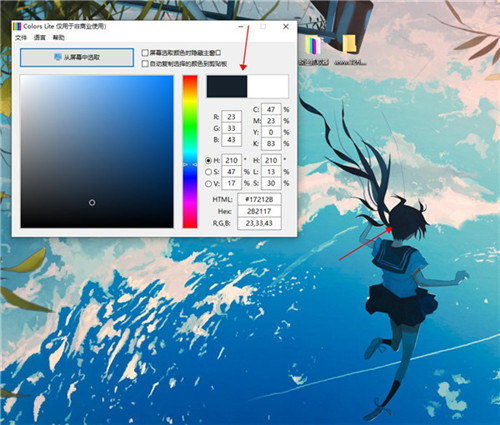The width and height of the screenshot is (500, 425).
Task: Click the white previous color swatch
Action: pos(268,86)
